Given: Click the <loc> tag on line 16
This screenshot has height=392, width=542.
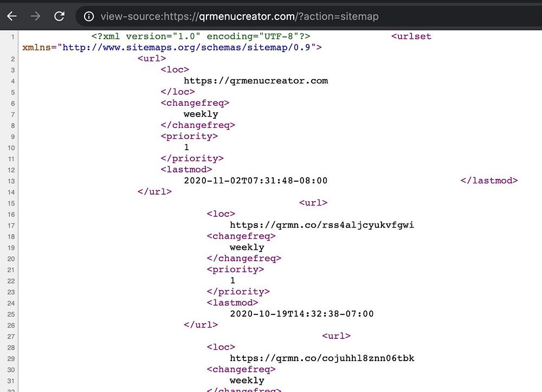Looking at the screenshot, I should tap(221, 214).
